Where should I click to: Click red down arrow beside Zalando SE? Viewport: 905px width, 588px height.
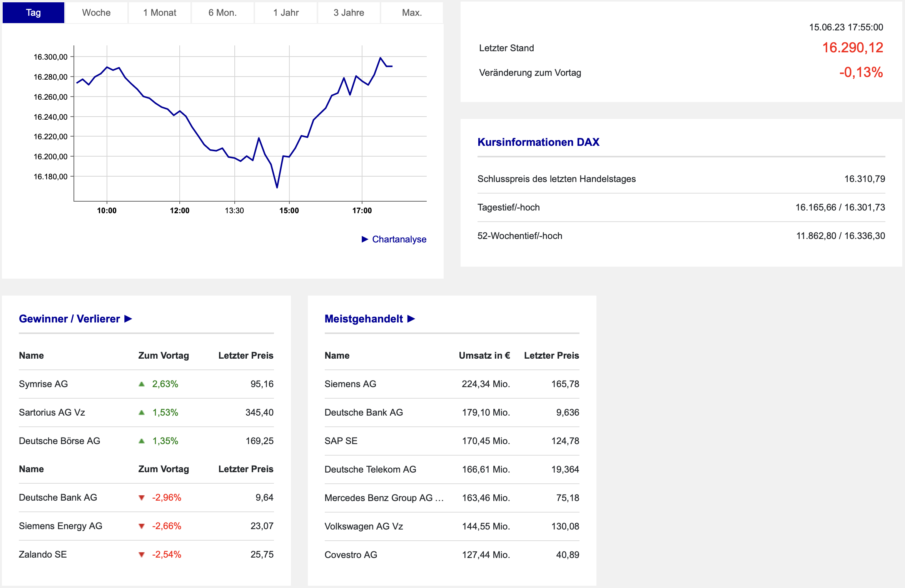[142, 555]
